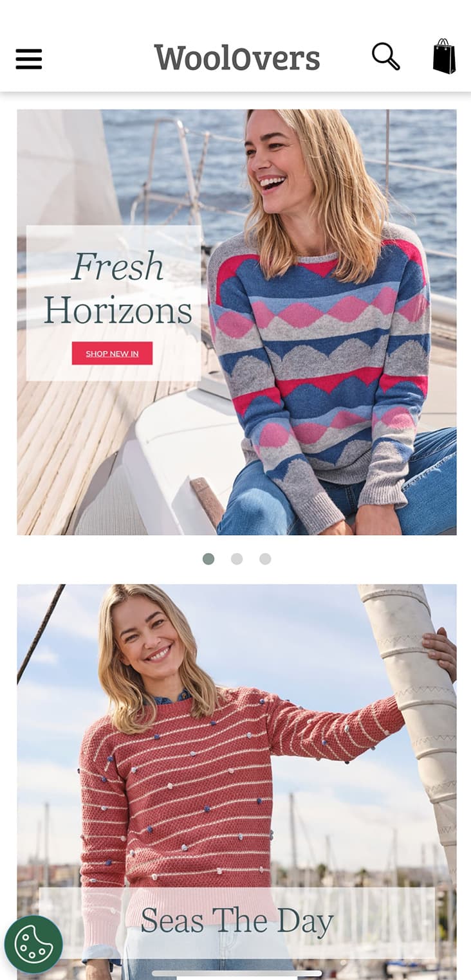Open the shopping bag

click(x=444, y=57)
